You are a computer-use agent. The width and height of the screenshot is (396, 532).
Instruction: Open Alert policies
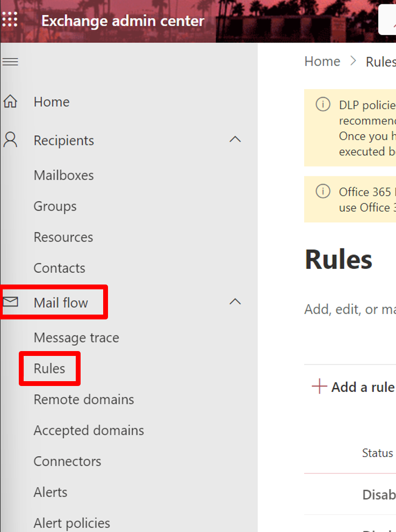coord(71,523)
